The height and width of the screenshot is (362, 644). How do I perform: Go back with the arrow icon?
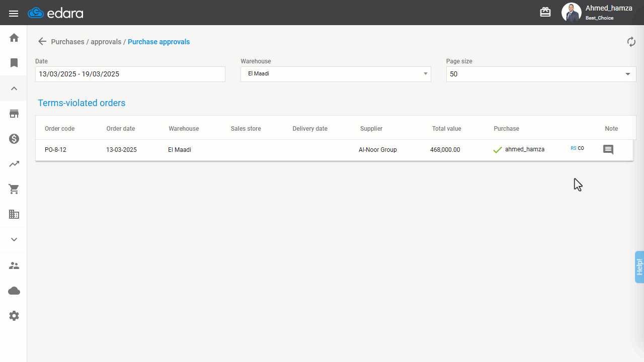[x=42, y=42]
